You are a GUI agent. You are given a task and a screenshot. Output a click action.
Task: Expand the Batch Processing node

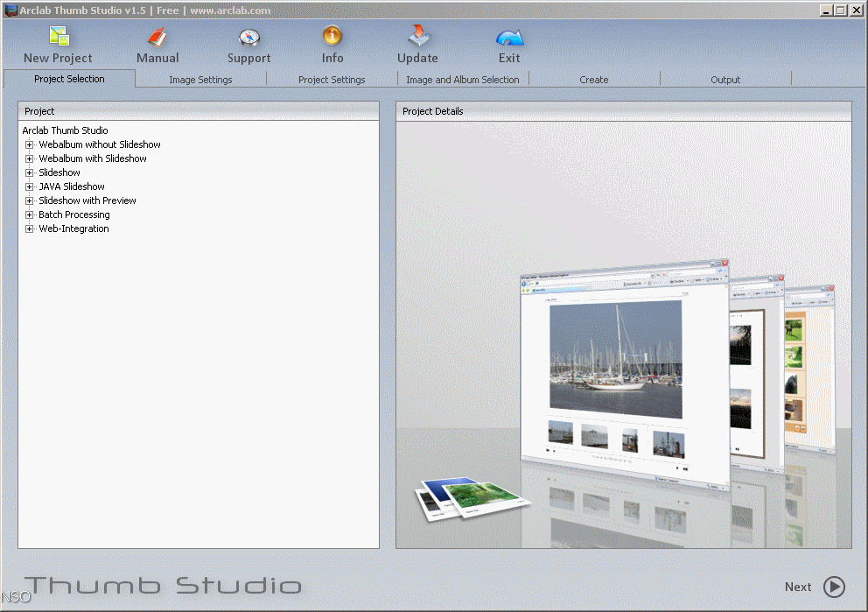pos(29,215)
